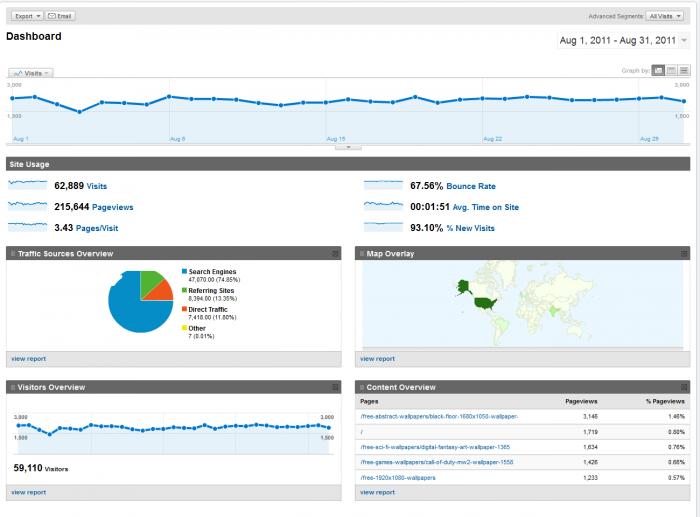This screenshot has height=517, width=700.
Task: Open the Advanced Segments All Visits dropdown
Action: pyautogui.click(x=664, y=16)
